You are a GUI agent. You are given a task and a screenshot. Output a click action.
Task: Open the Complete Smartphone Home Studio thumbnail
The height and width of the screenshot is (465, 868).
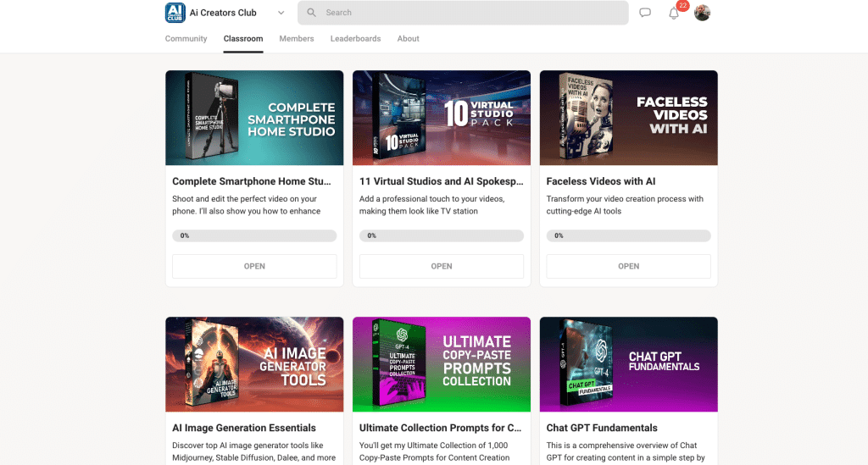click(254, 118)
